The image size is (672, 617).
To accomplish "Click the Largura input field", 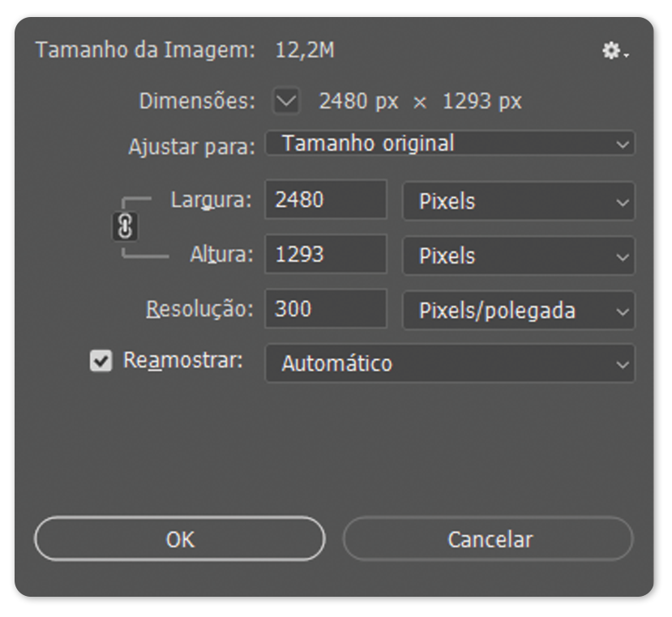I will (x=326, y=200).
